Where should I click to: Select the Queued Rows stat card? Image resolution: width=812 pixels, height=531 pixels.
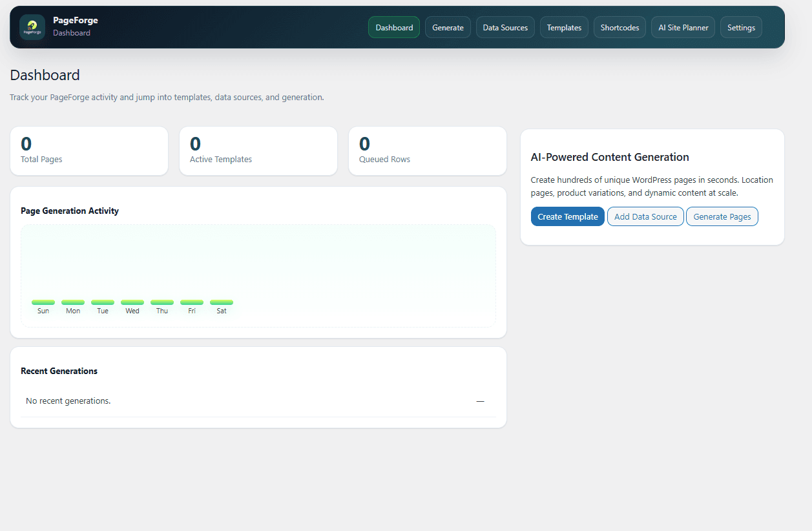(427, 151)
